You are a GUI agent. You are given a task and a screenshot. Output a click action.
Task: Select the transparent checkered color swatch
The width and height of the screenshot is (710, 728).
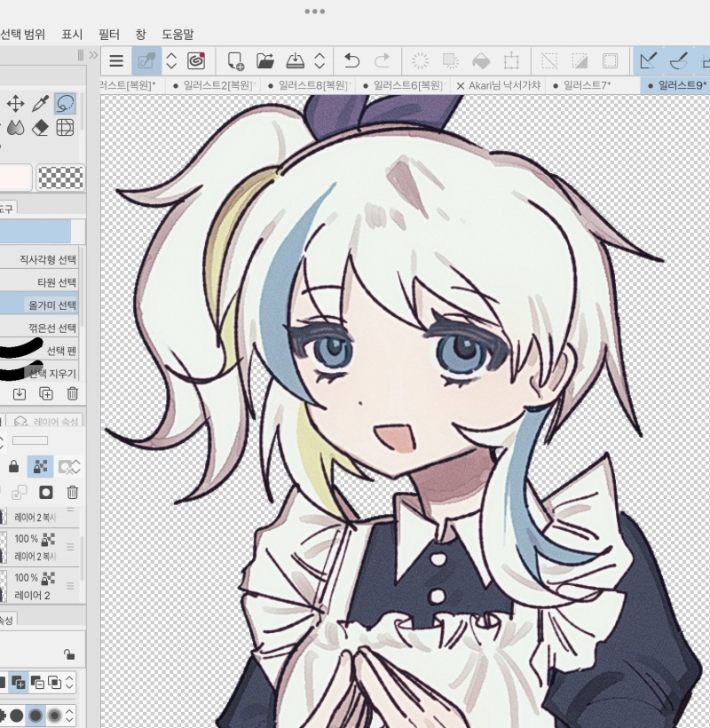pos(59,178)
